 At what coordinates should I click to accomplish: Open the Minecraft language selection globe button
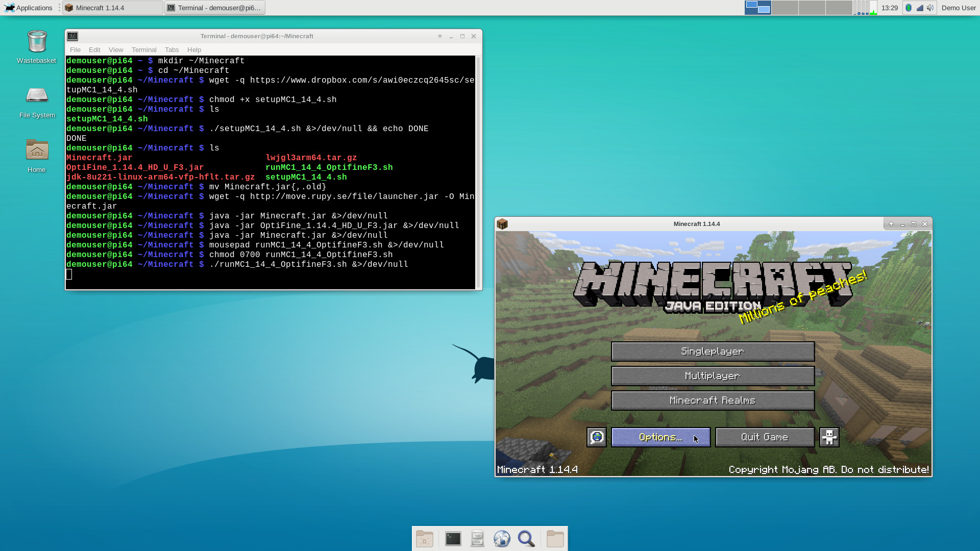pyautogui.click(x=597, y=437)
